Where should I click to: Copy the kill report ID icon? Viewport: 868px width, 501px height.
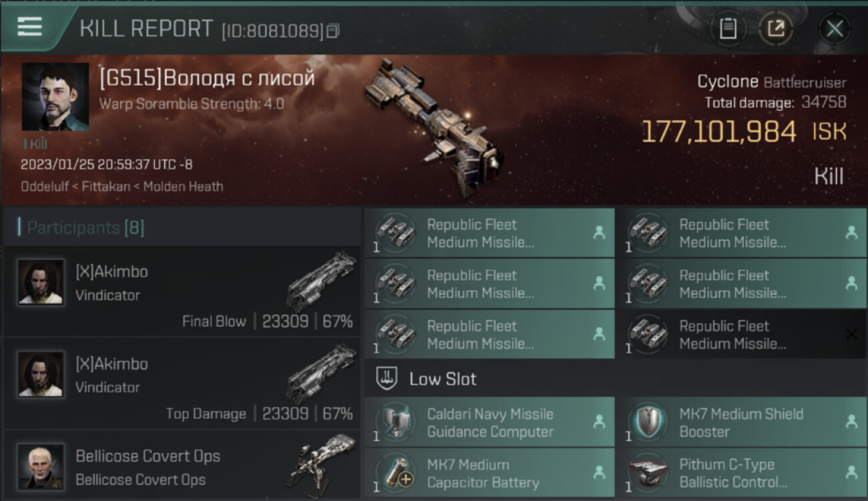(333, 31)
